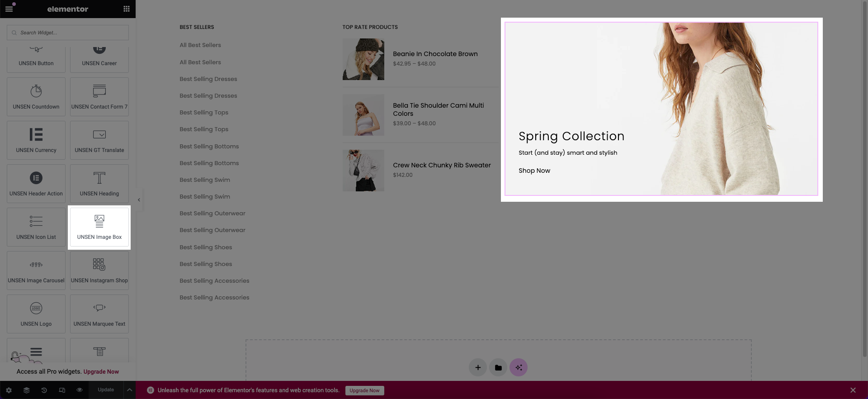Open page settings gear icon

click(x=9, y=390)
